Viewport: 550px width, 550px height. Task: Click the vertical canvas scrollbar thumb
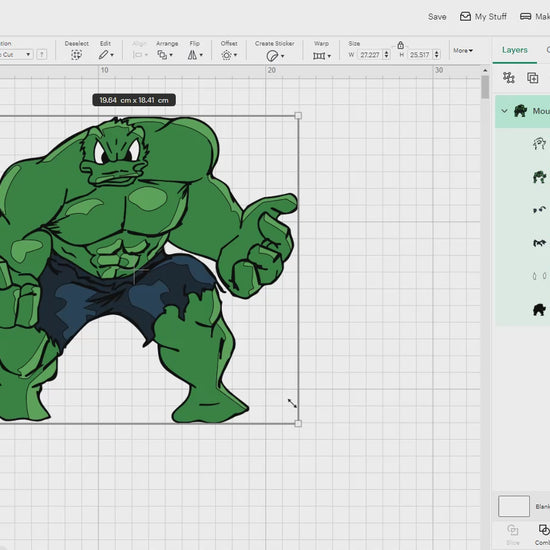point(485,87)
